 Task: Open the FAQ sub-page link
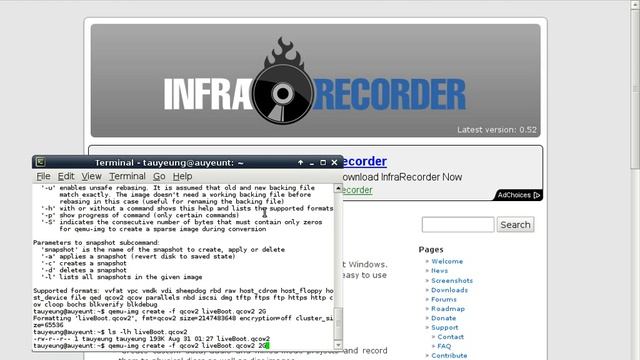tap(444, 346)
